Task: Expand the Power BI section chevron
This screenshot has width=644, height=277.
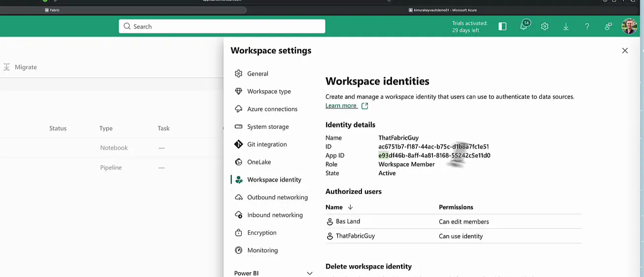Action: coord(310,273)
